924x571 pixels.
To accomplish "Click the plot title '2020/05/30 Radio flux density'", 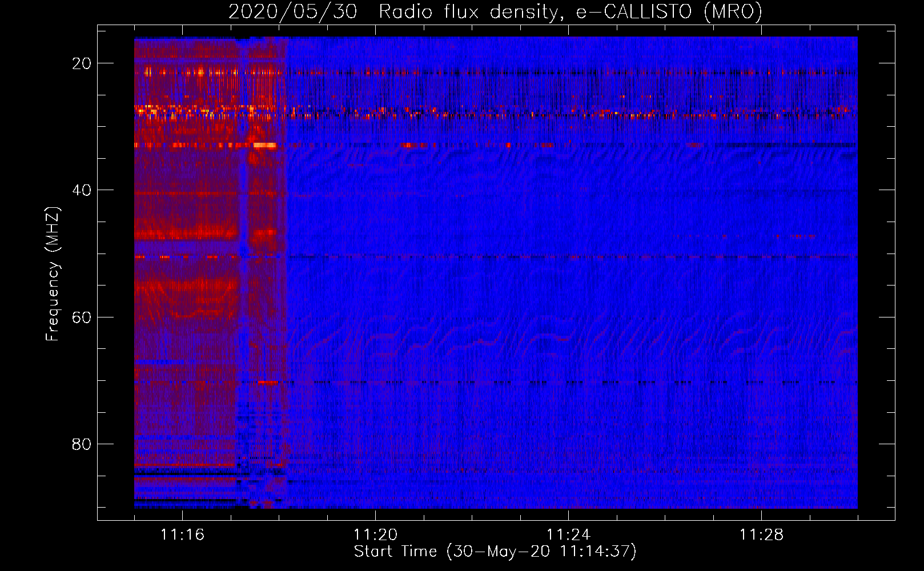I will click(495, 11).
